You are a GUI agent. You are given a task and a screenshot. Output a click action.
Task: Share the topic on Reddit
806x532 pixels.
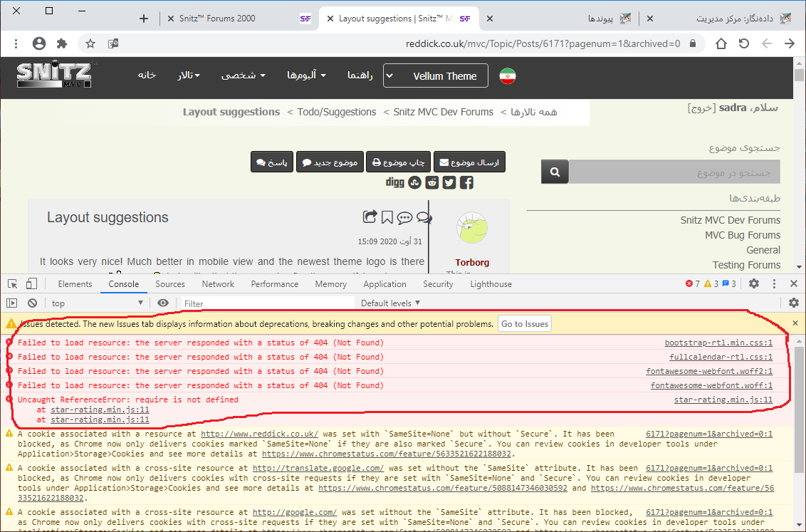(432, 182)
